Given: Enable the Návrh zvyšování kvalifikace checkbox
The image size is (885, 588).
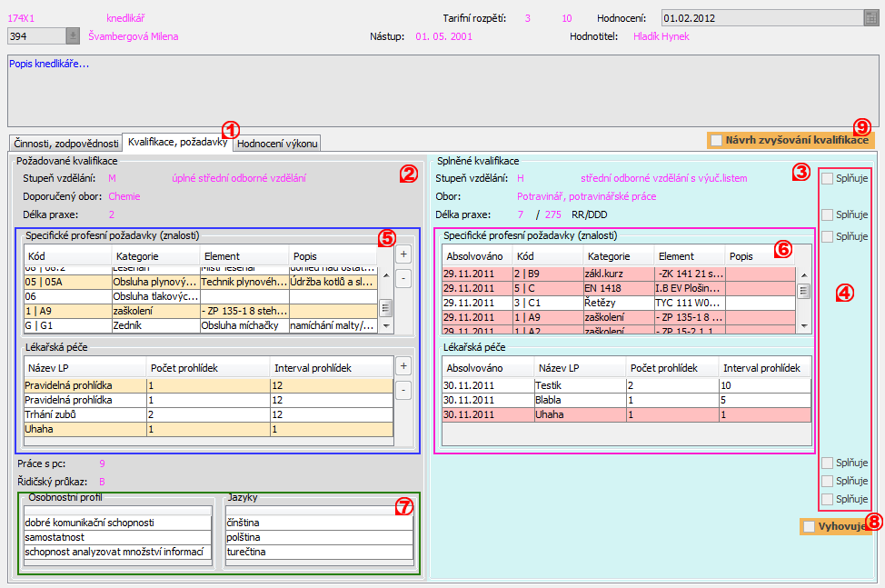Looking at the screenshot, I should pyautogui.click(x=717, y=140).
